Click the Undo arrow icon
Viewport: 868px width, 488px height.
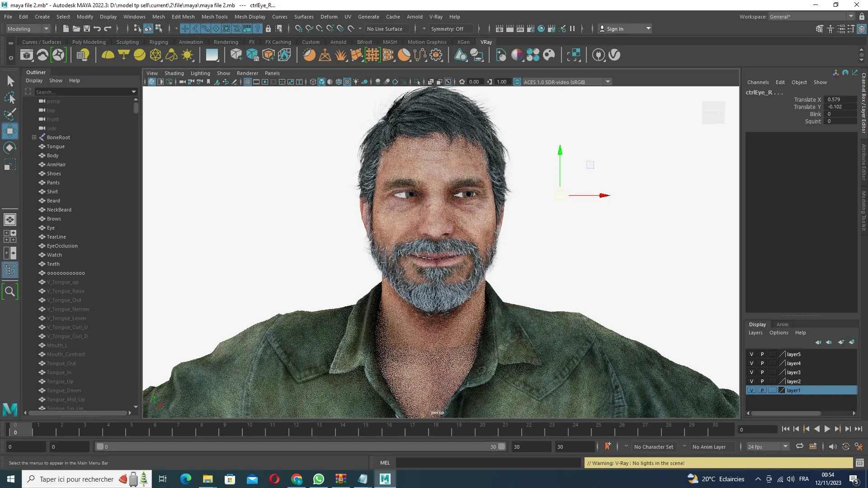[97, 29]
